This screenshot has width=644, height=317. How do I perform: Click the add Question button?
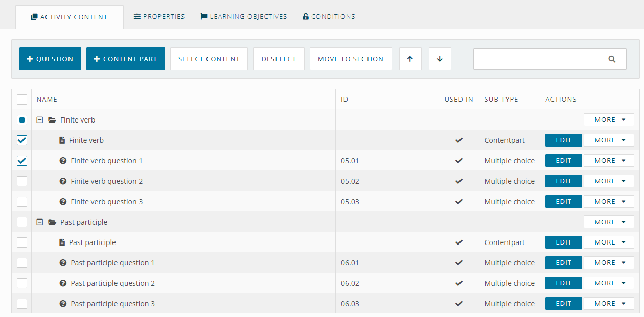[50, 59]
